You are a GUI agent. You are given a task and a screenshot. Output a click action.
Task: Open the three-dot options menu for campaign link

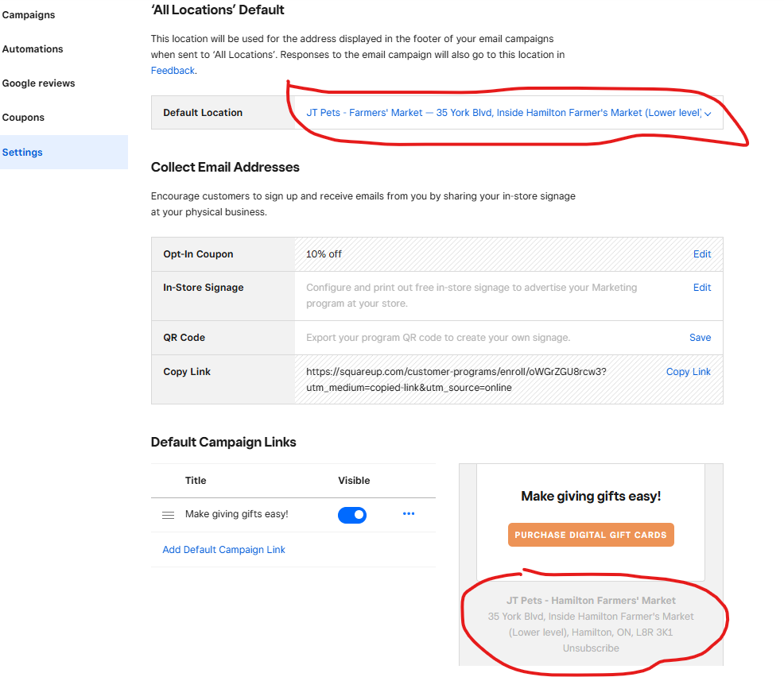[409, 514]
